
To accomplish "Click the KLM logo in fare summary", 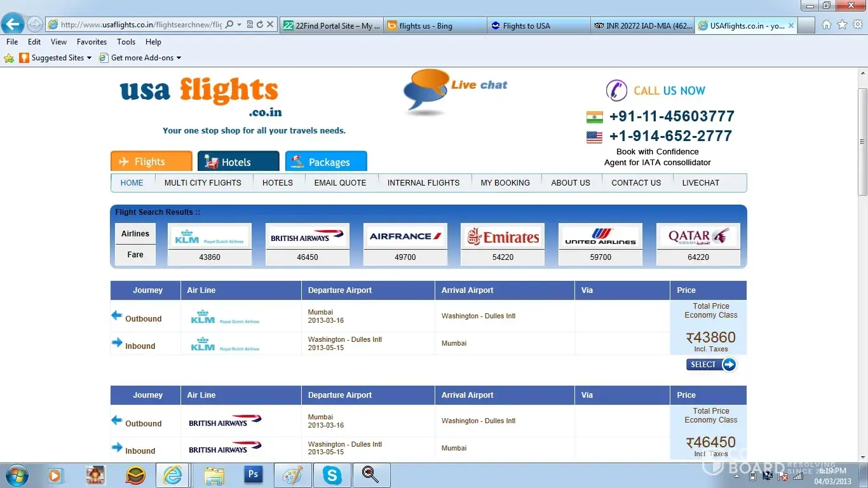I will [210, 237].
